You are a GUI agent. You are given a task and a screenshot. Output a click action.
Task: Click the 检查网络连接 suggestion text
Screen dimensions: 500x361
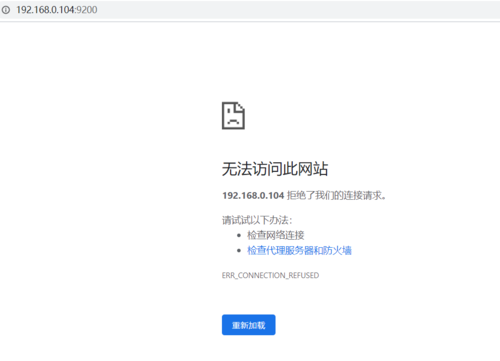click(275, 235)
